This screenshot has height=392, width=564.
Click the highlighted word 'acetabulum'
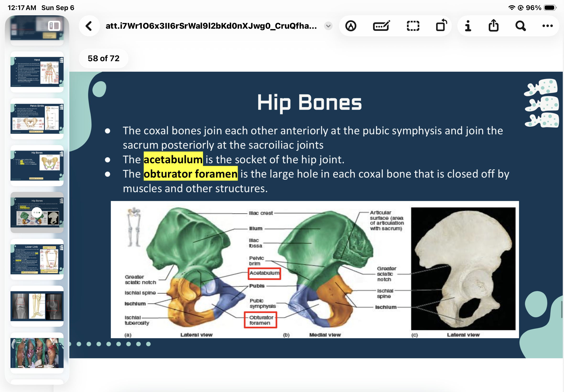click(173, 159)
